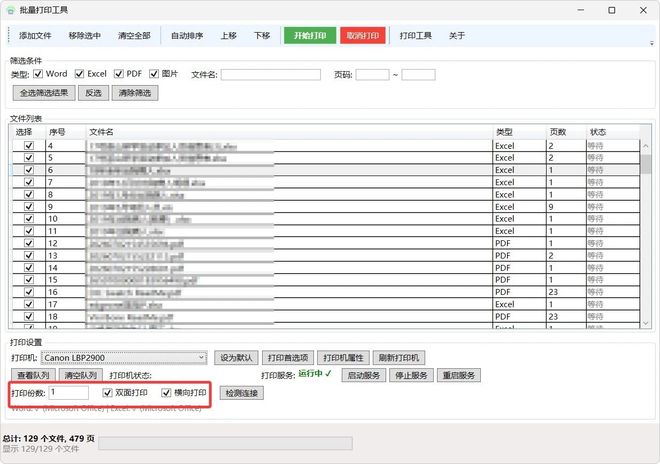Uncheck the selection box for row 6
The height and width of the screenshot is (464, 660).
[29, 170]
